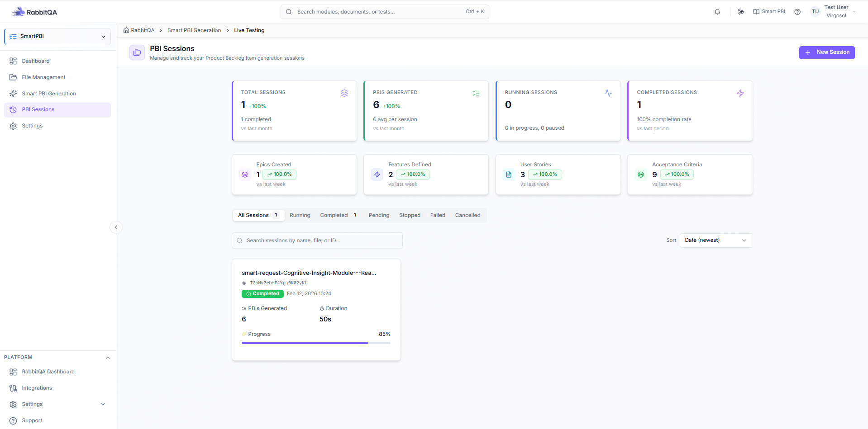Open the notifications bell

(x=717, y=12)
